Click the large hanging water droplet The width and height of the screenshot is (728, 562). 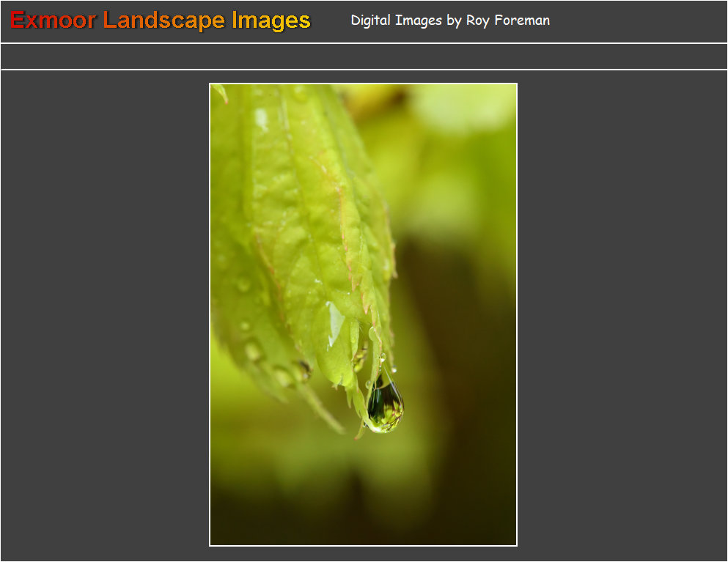(x=385, y=407)
